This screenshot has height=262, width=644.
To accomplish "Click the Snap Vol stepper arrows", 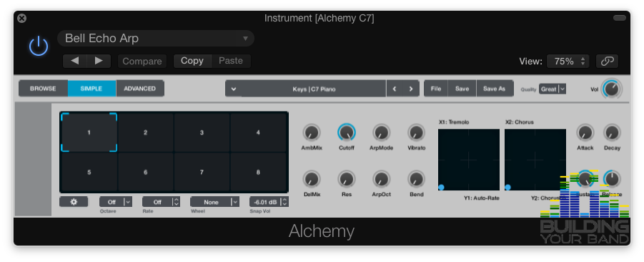I will pyautogui.click(x=284, y=202).
